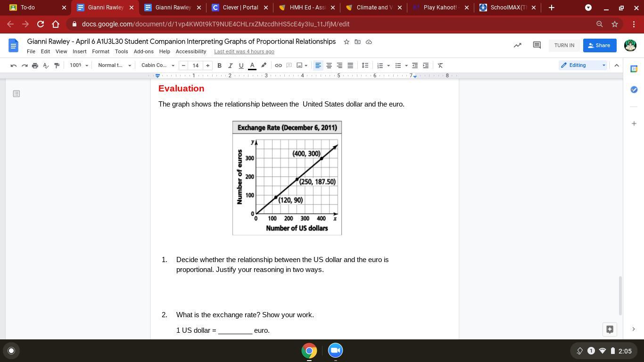Screen dimensions: 644x362
Task: Get more add-ons from the side panel
Action: (634, 123)
